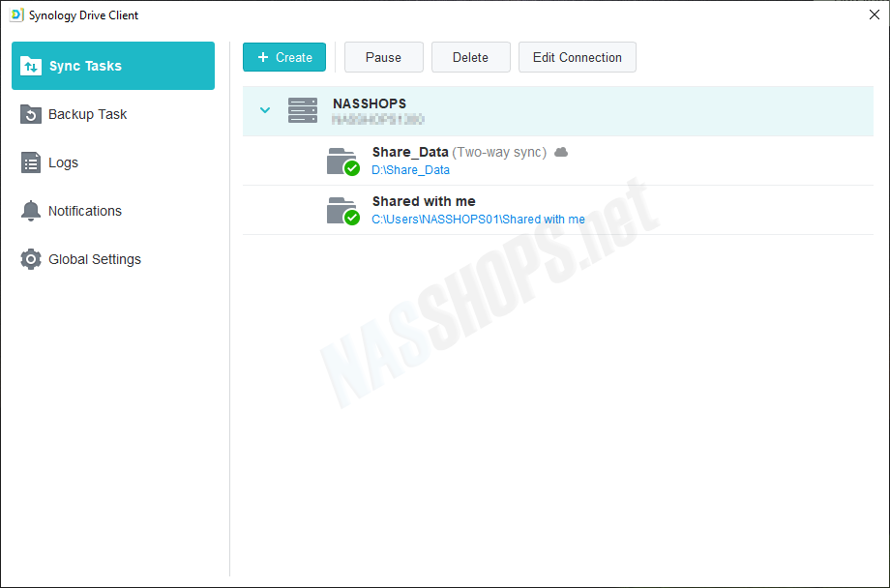Open C:\Users\NASSHOPS01\Shared with me link

pos(478,220)
